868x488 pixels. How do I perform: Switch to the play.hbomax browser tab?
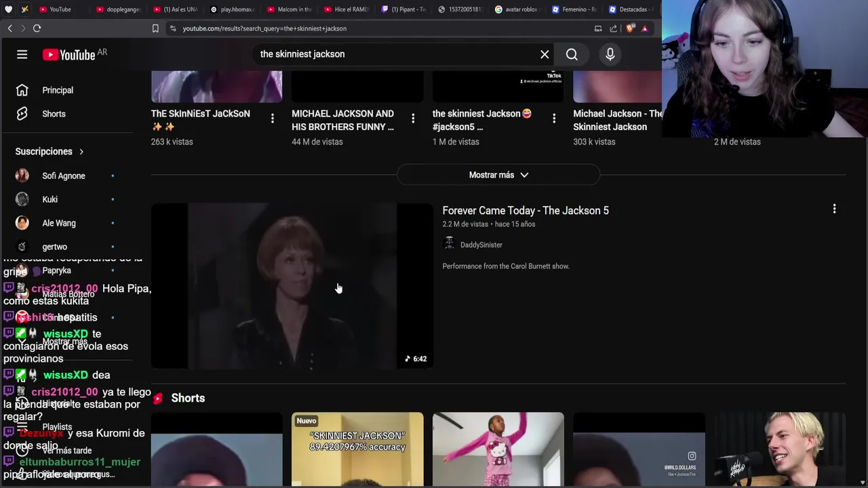(233, 9)
